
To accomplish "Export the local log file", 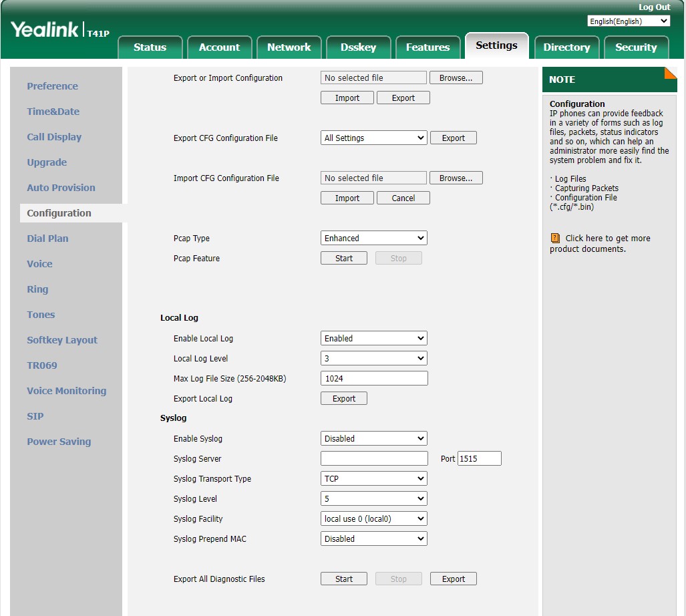I will (343, 399).
